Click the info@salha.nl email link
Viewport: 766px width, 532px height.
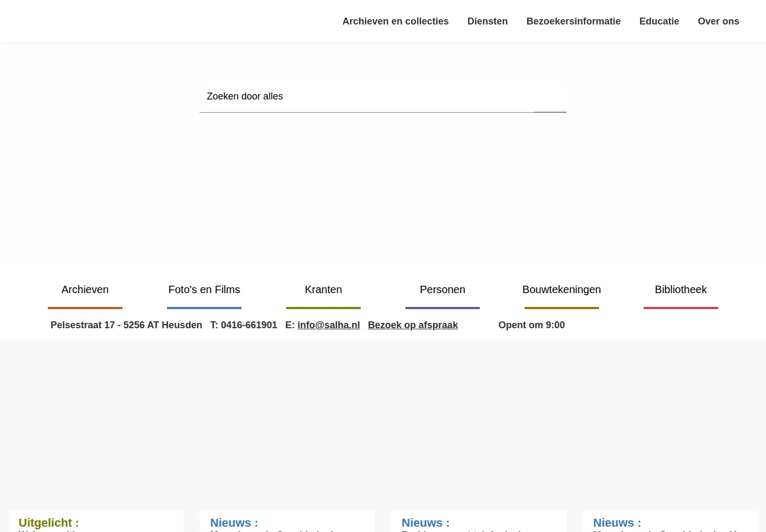329,325
